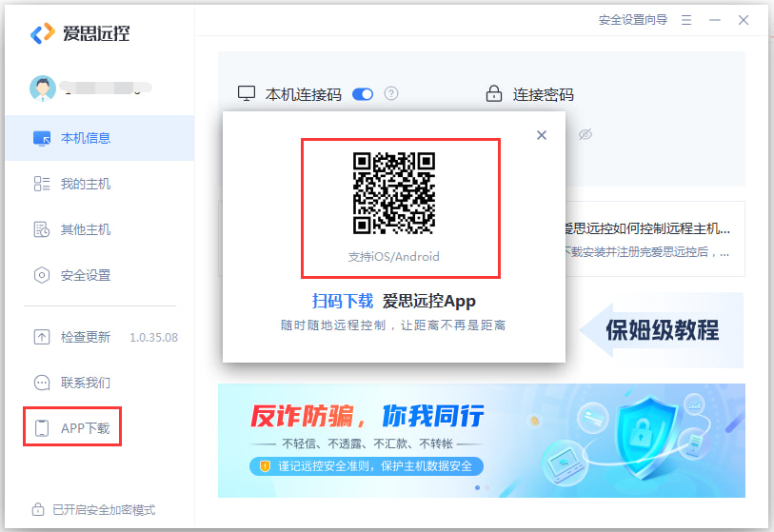Open 本机信息 in the sidebar

[86, 138]
